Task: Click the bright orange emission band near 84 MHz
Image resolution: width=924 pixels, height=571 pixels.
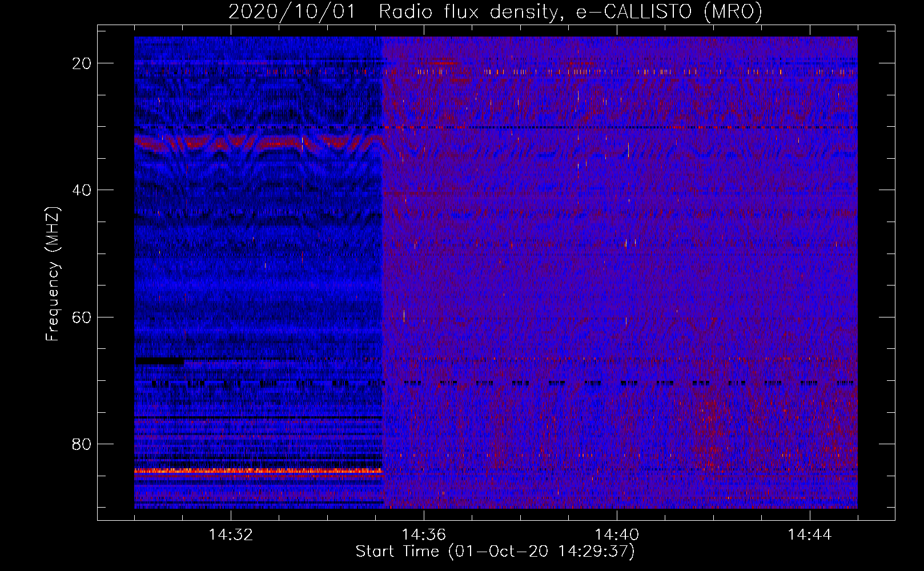Action: 258,471
